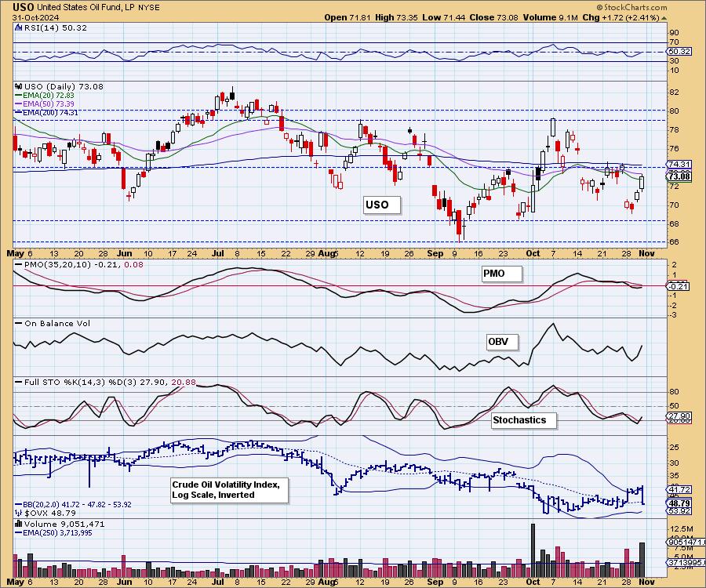Click the Volume 9.1M header value
The height and width of the screenshot is (588, 706).
[550, 17]
